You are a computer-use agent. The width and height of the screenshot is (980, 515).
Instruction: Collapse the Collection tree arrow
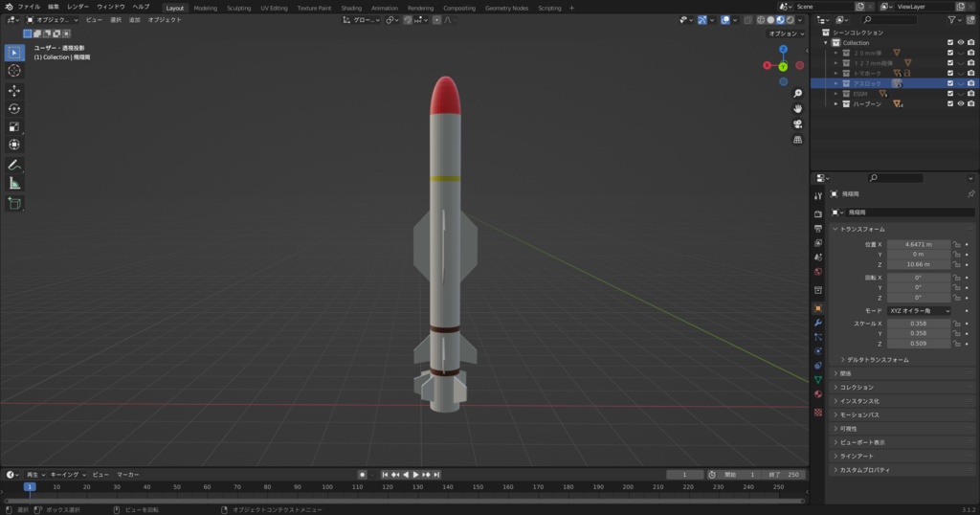826,42
